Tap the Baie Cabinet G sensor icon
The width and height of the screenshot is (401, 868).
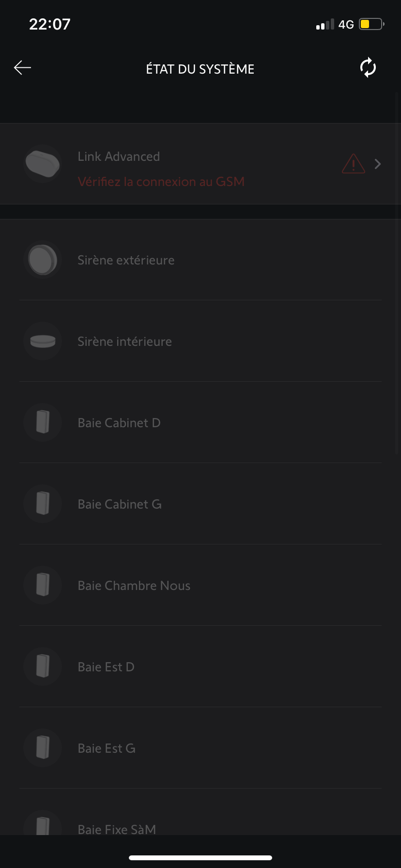click(43, 504)
